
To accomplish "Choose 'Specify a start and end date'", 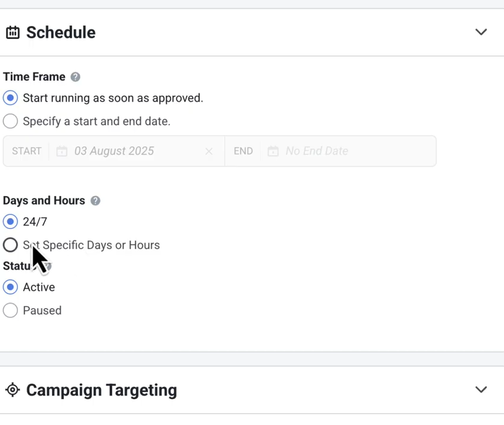I will 10,122.
